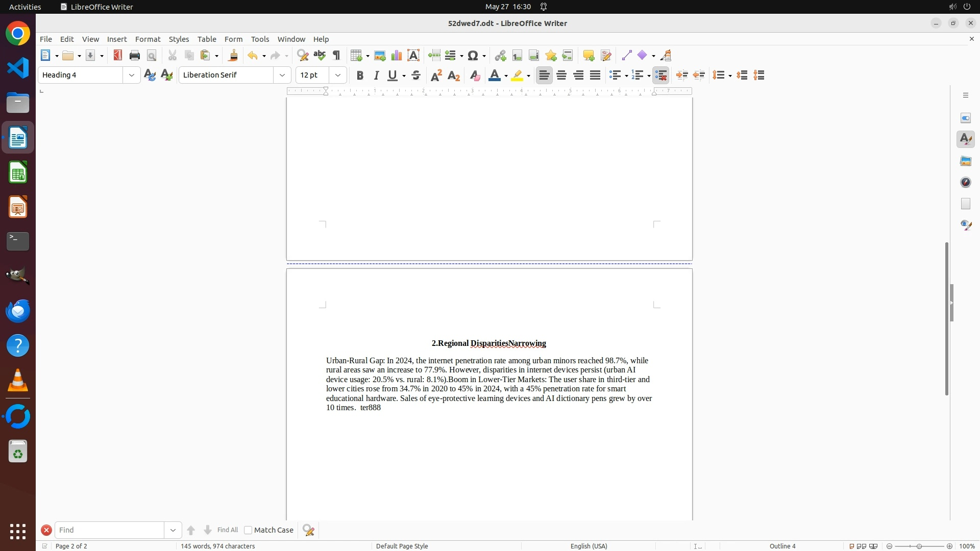This screenshot has height=551, width=980.
Task: Toggle Italic text formatting
Action: click(376, 76)
